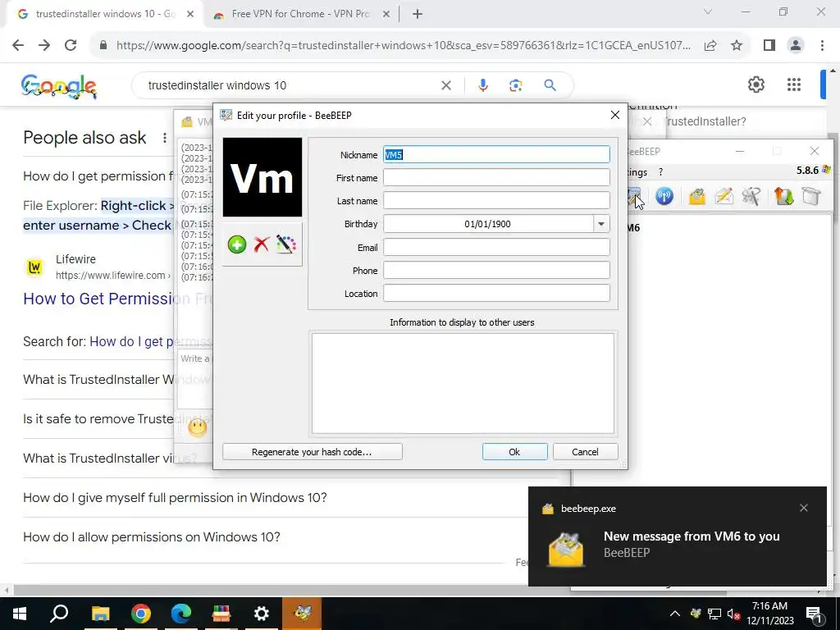Click the Google doodle logo
This screenshot has width=840, height=630.
[59, 85]
